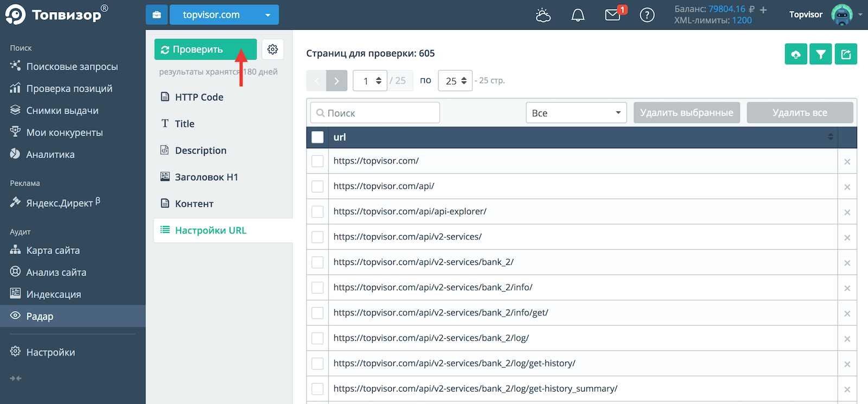Focus the Поиск search field
Viewport: 868px width, 404px height.
[x=375, y=113]
